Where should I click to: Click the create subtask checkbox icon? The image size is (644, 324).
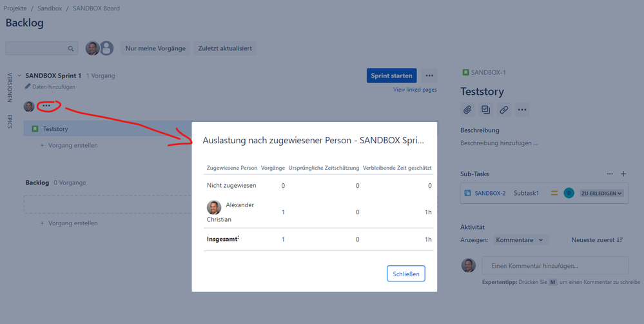coord(485,110)
